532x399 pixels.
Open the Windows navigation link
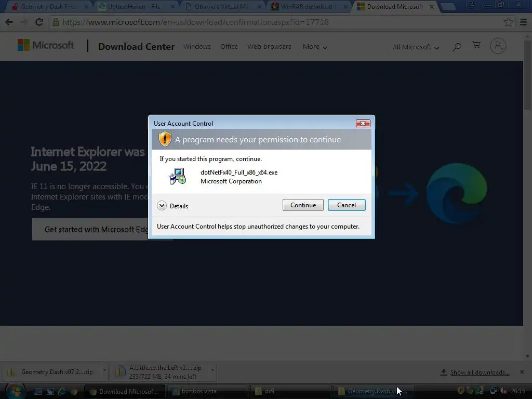pyautogui.click(x=197, y=46)
